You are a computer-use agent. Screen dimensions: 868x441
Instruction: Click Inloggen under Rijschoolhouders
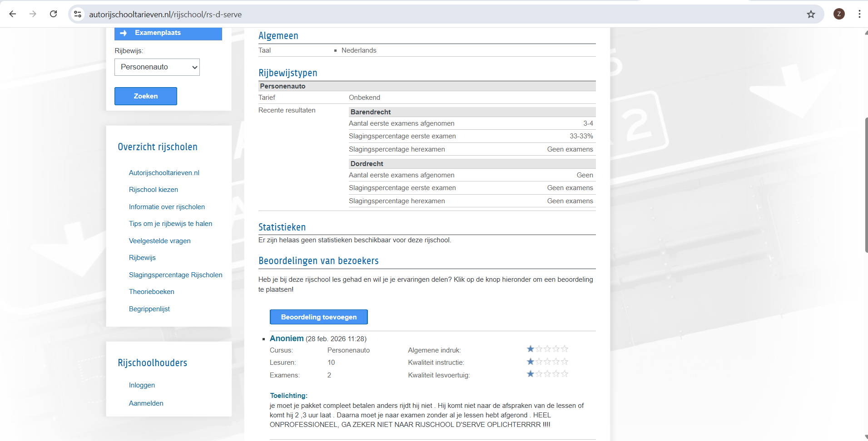coord(142,385)
